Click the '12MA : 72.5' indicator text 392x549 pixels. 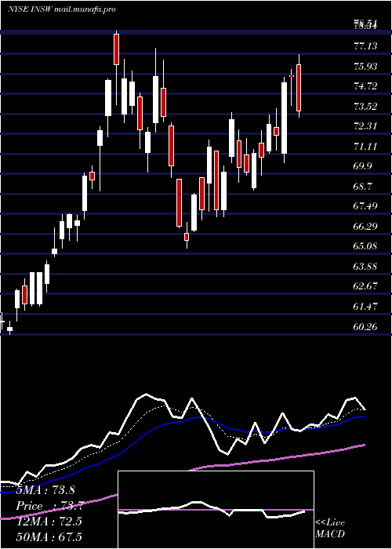[x=49, y=522]
